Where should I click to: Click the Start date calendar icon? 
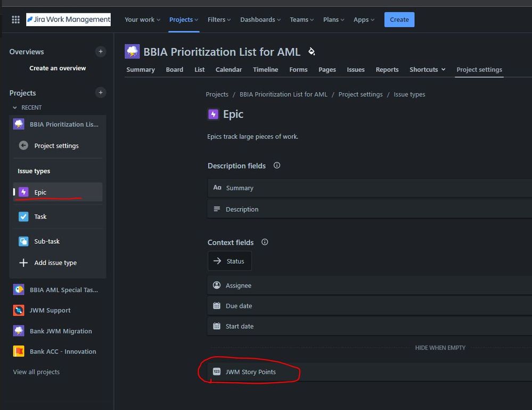217,326
